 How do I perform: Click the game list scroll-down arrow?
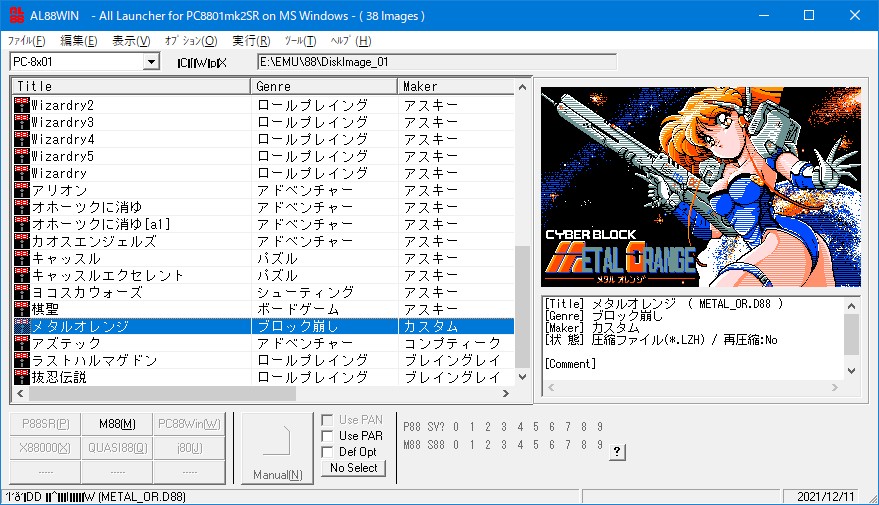[522, 377]
